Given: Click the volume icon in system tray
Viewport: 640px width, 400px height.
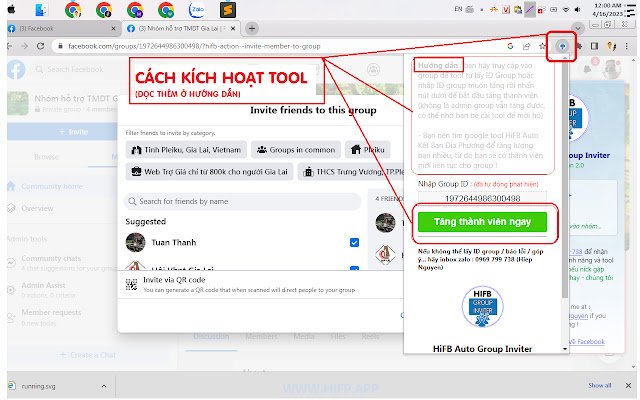Looking at the screenshot, I should point(577,9).
